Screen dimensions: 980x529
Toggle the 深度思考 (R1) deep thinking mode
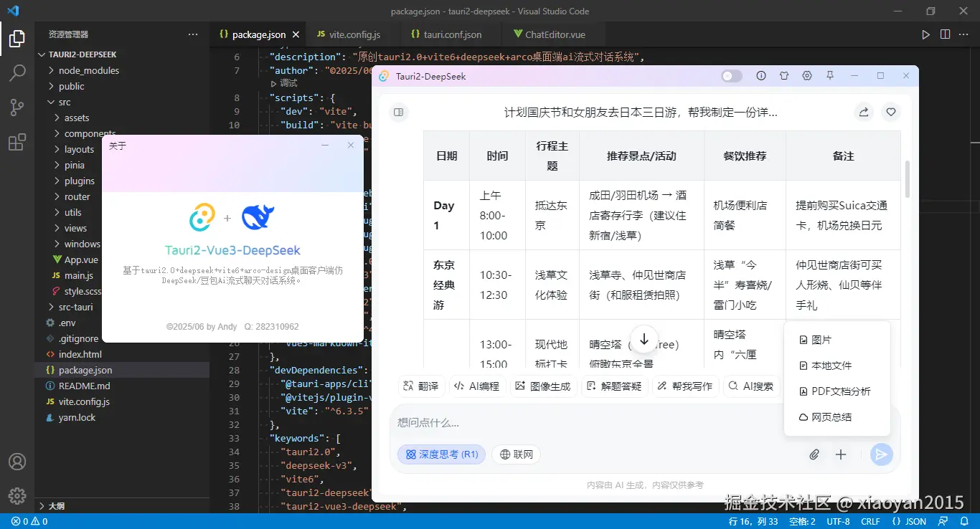441,454
